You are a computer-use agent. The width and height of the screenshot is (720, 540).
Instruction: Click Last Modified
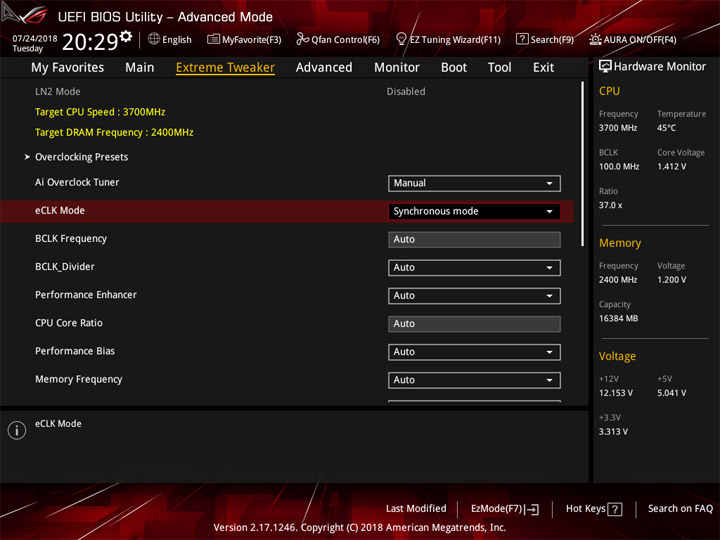[416, 509]
